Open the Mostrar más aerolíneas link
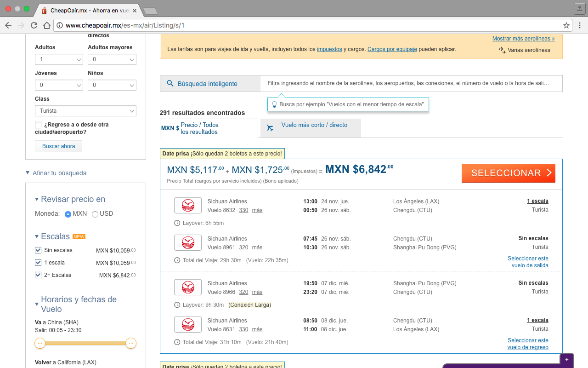This screenshot has height=368, width=588. point(523,39)
